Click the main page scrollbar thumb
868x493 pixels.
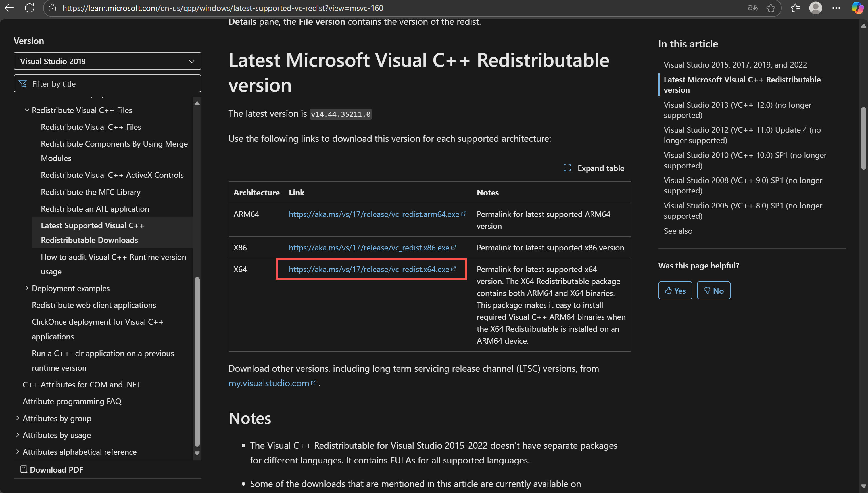[x=863, y=138]
